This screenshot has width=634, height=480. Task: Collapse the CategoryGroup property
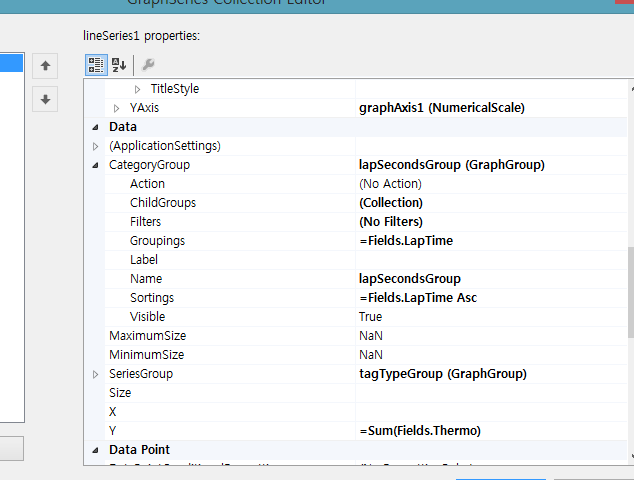pyautogui.click(x=95, y=165)
